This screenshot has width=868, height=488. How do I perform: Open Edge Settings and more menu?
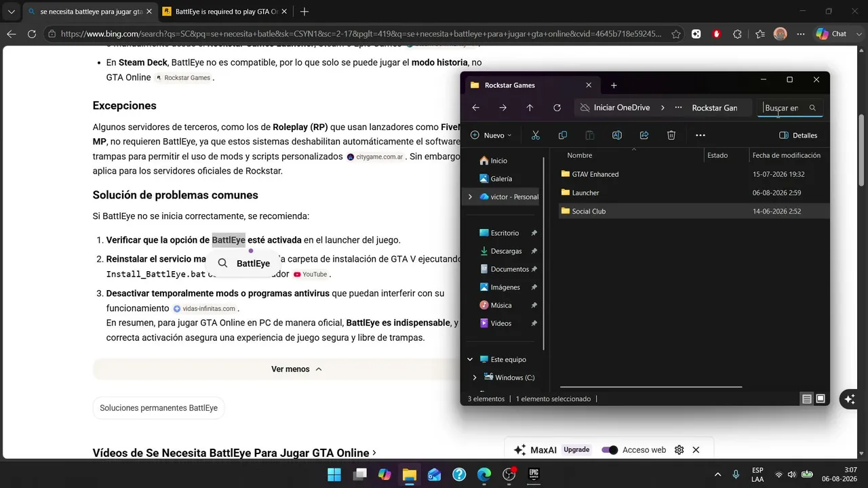click(x=801, y=34)
